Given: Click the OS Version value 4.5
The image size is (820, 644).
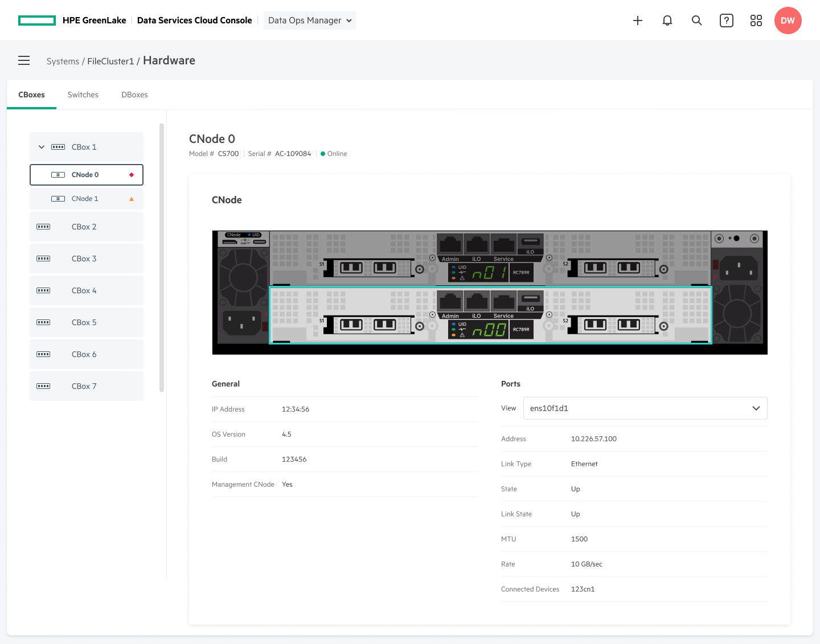Looking at the screenshot, I should [286, 434].
